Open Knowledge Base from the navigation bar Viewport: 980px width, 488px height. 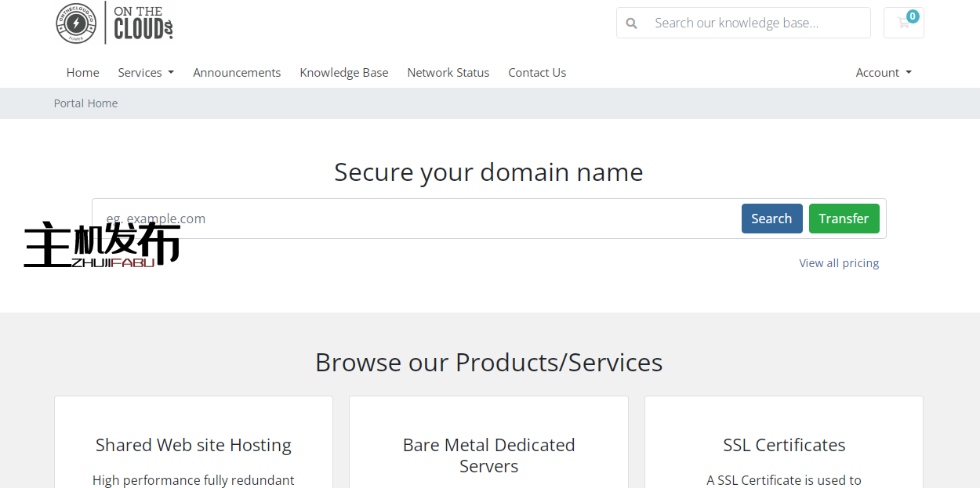(x=343, y=73)
